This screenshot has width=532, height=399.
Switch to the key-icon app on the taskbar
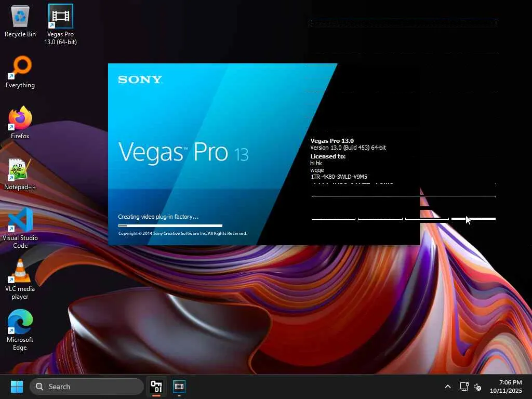tap(156, 387)
